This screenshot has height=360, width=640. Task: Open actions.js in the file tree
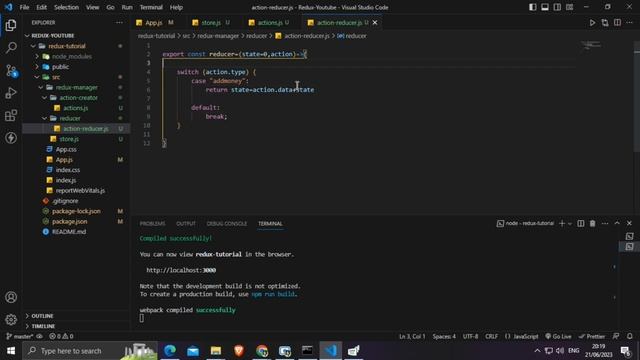pos(76,108)
